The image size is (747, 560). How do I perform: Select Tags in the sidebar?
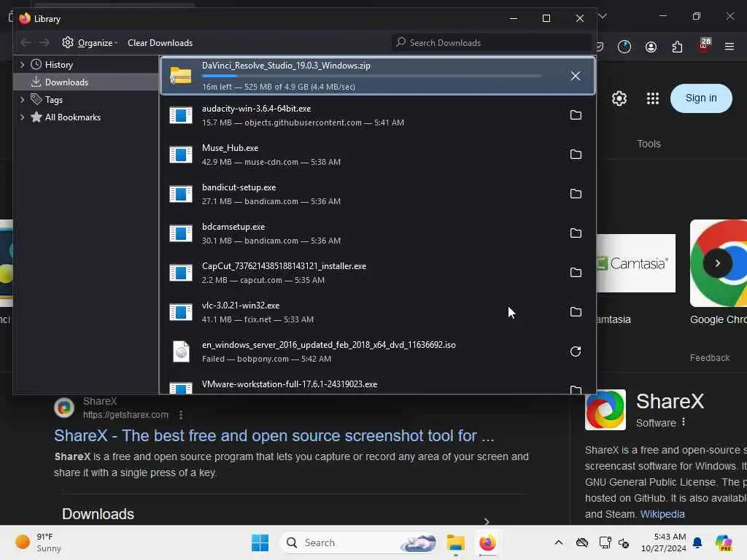pos(54,100)
